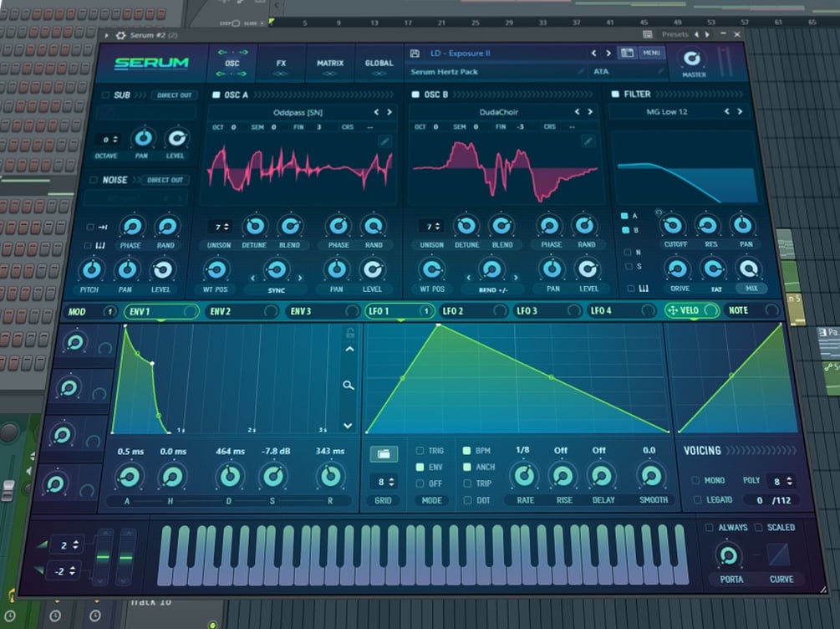Click the envelope lock icon

pos(350,333)
